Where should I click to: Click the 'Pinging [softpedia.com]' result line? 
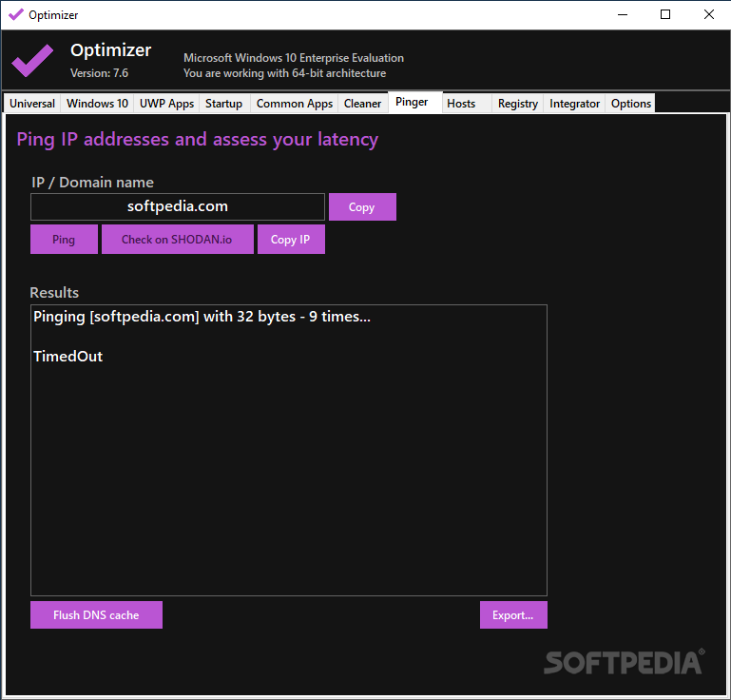tap(202, 317)
